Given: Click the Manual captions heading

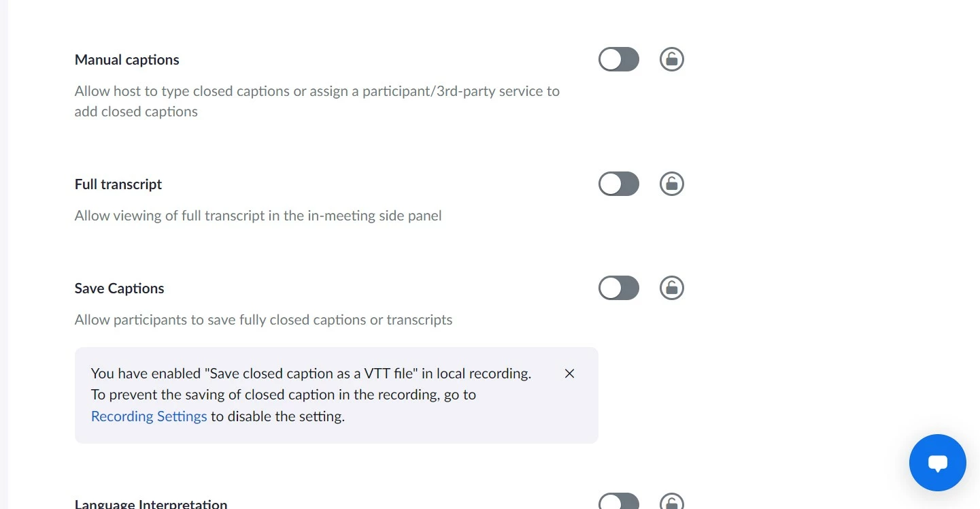Looking at the screenshot, I should click(127, 60).
